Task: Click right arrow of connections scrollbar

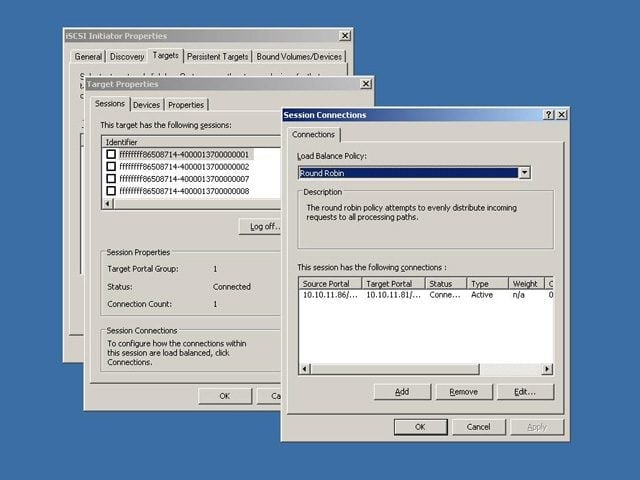Action: tap(547, 369)
